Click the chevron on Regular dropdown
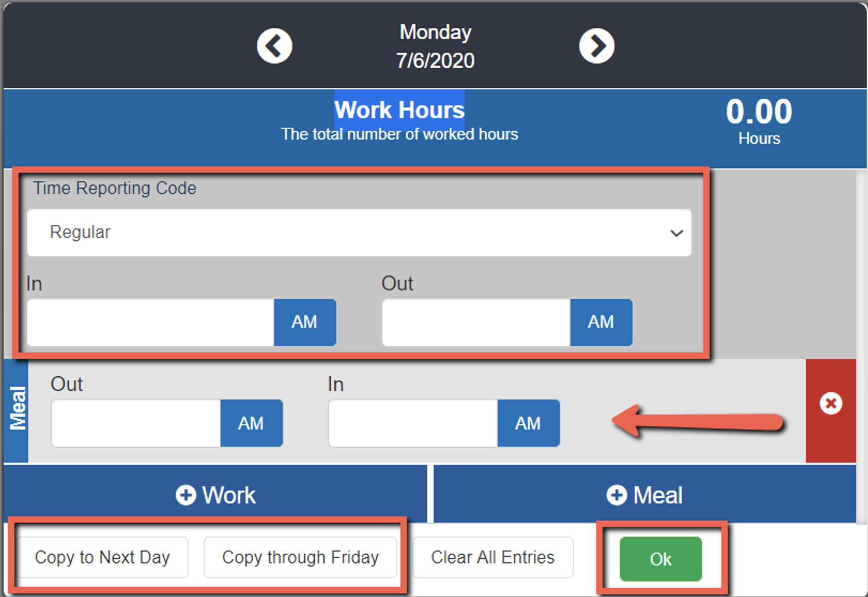Screen dimensions: 868x597 [676, 233]
